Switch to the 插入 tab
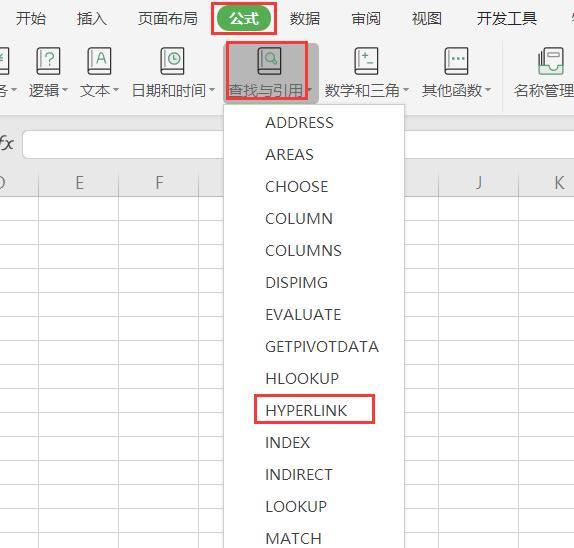574x548 pixels. [92, 18]
